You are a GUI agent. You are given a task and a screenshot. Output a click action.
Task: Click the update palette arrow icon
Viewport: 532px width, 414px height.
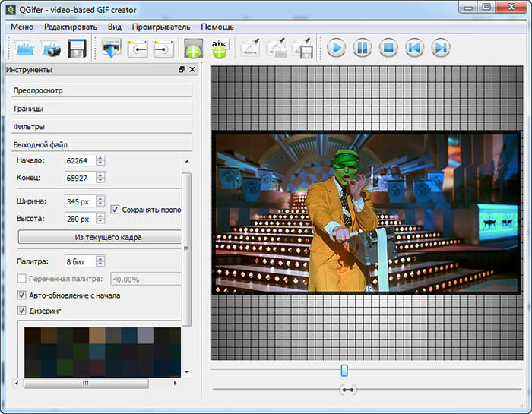click(x=112, y=48)
